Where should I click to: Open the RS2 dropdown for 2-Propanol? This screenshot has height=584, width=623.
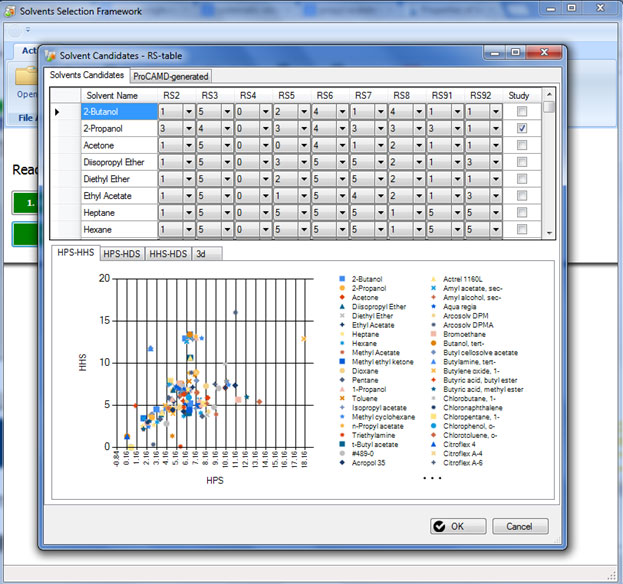click(x=188, y=129)
